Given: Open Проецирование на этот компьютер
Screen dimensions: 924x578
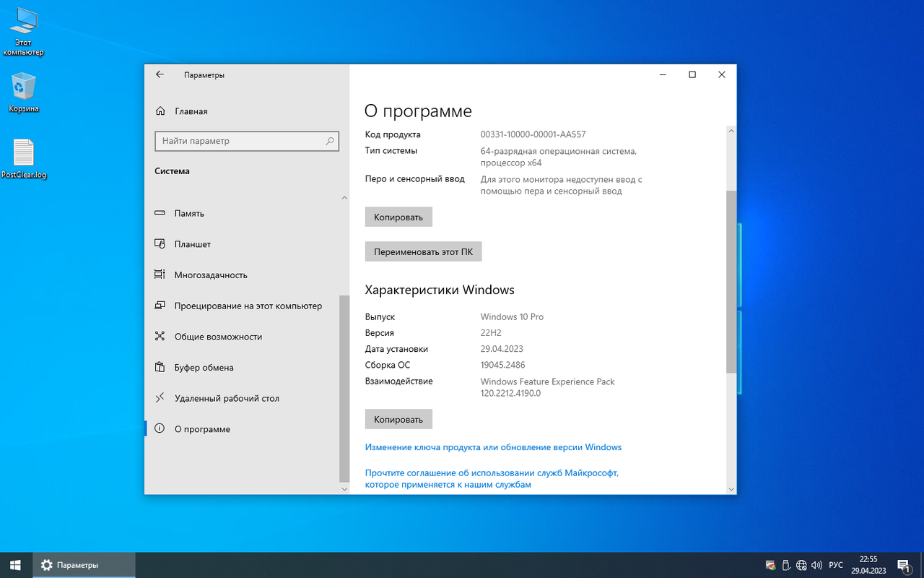Looking at the screenshot, I should 242,306.
